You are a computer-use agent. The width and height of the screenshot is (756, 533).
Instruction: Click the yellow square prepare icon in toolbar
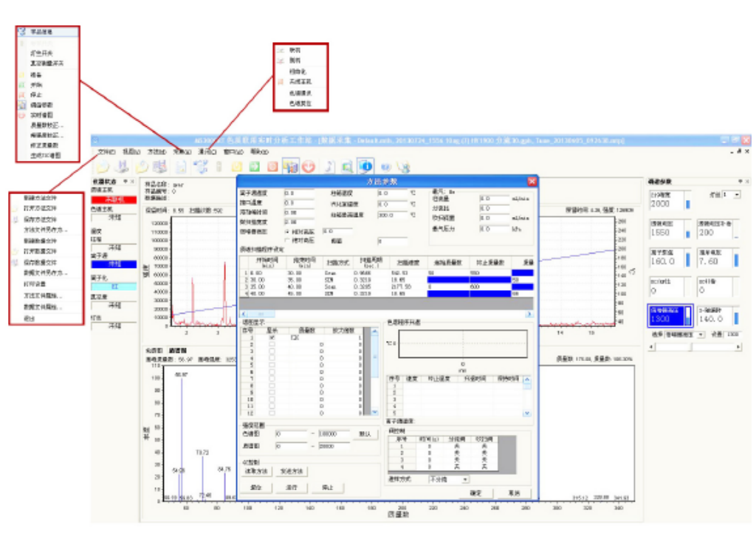(236, 166)
